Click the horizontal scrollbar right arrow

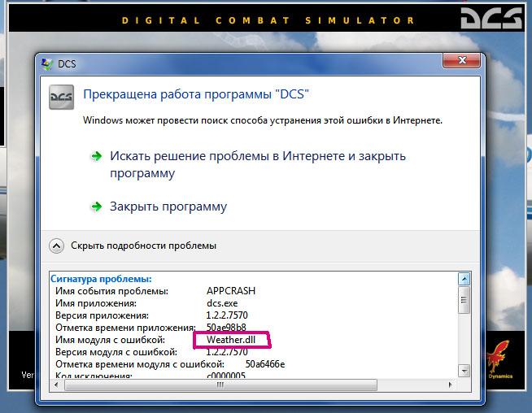[x=450, y=385]
